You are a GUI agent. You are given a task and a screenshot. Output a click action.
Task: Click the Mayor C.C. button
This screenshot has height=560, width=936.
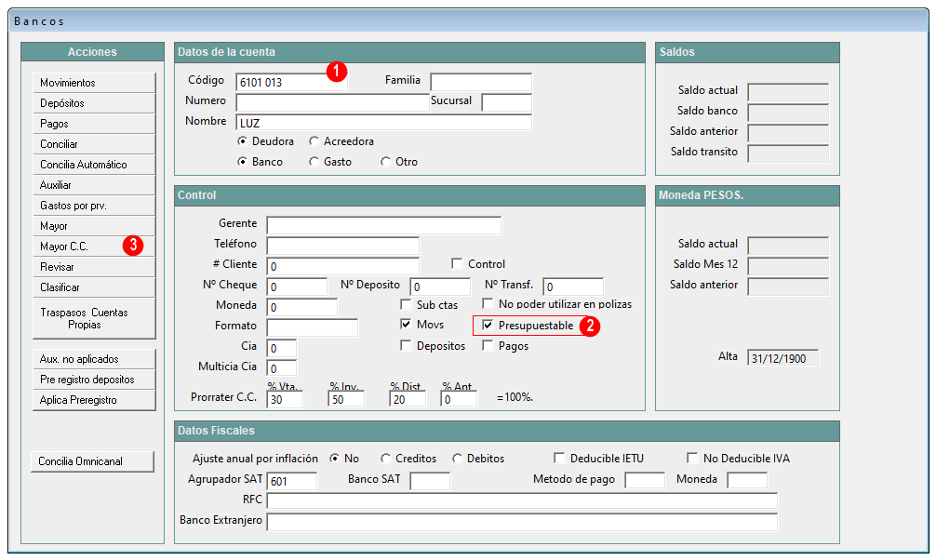[94, 246]
